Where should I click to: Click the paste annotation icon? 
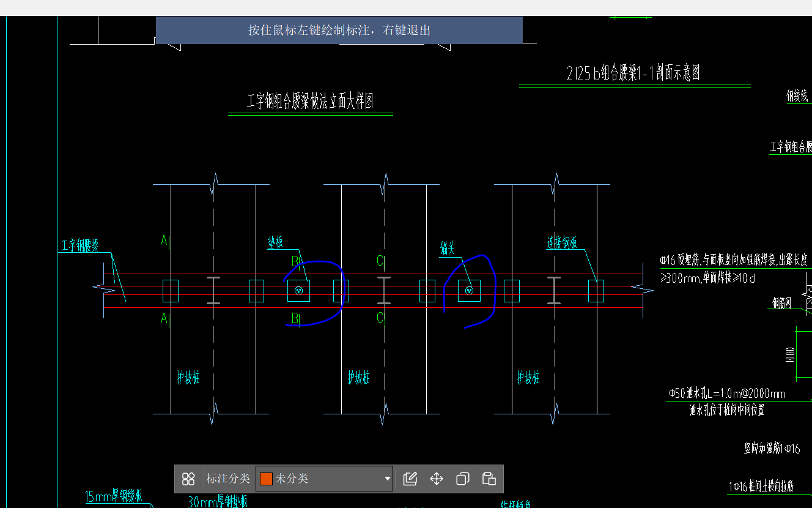489,479
